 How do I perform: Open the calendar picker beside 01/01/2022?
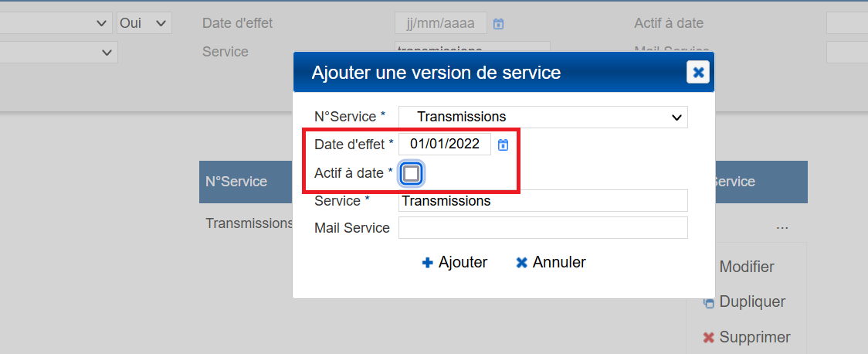click(x=503, y=145)
